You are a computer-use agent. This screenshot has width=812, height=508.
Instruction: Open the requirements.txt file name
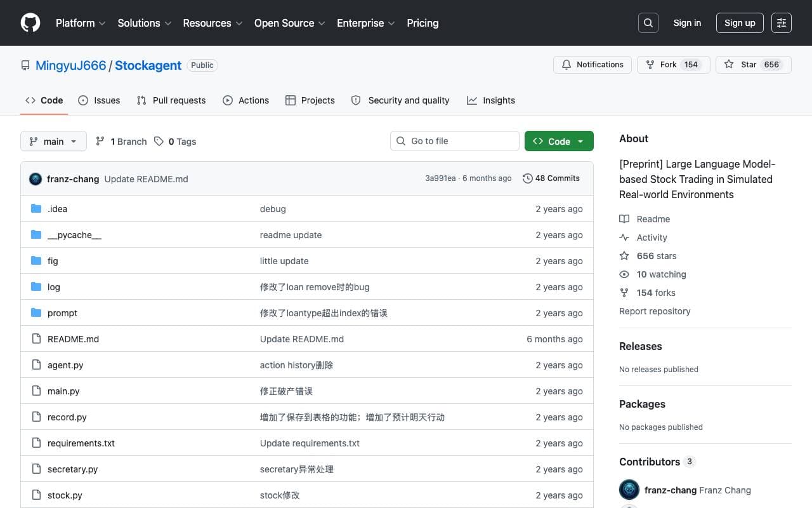(x=81, y=443)
